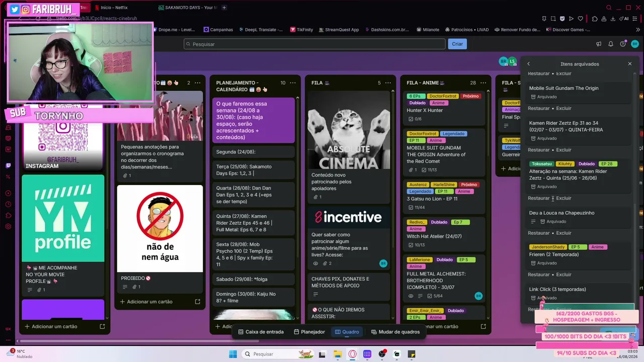Open the FILA - ANIME list actions menu

(x=484, y=83)
